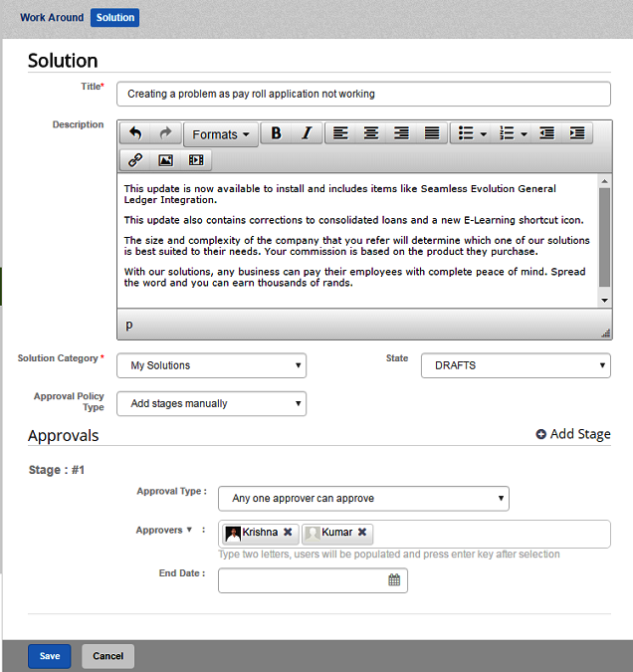633x672 pixels.
Task: Click the Save button
Action: tap(50, 656)
